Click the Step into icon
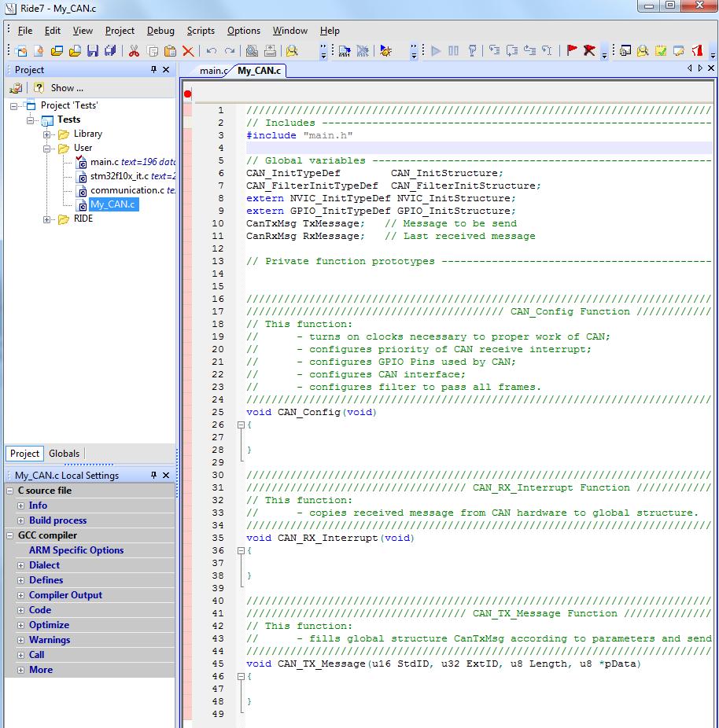Screen dimensions: 719x728 [494, 50]
